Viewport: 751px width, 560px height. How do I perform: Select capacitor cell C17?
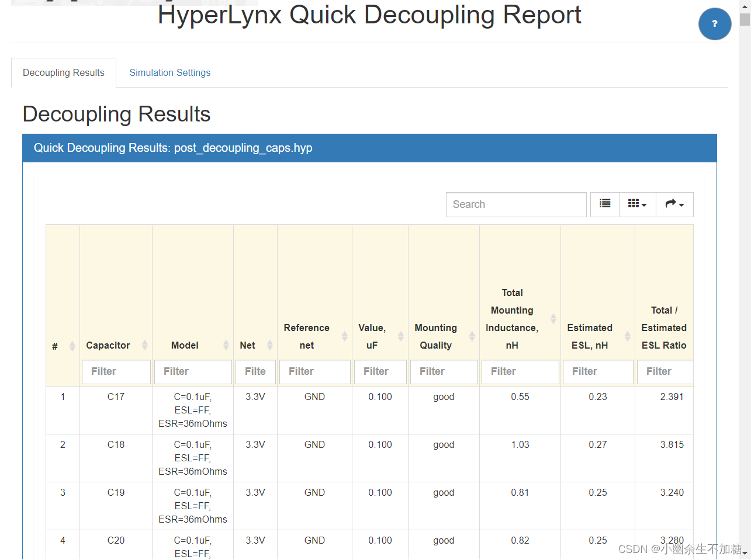point(116,396)
